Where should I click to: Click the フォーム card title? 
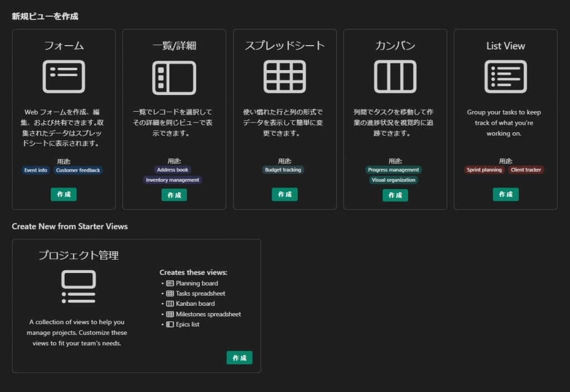coord(64,46)
